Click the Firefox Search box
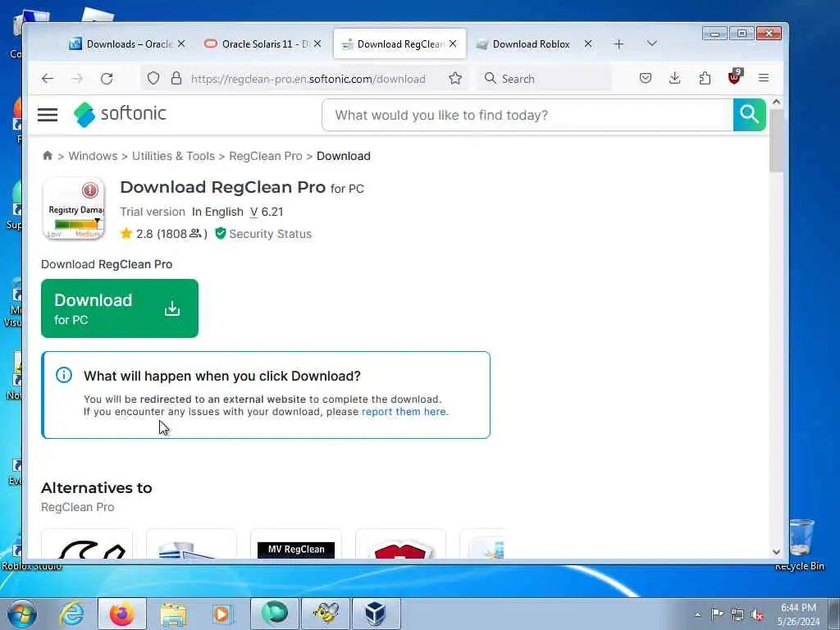This screenshot has height=630, width=840. pos(544,79)
